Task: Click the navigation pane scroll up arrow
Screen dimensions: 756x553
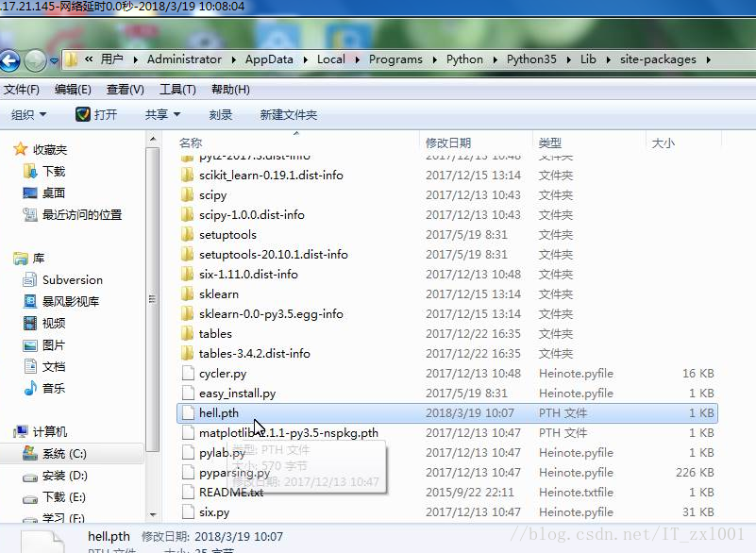Action: pos(153,140)
